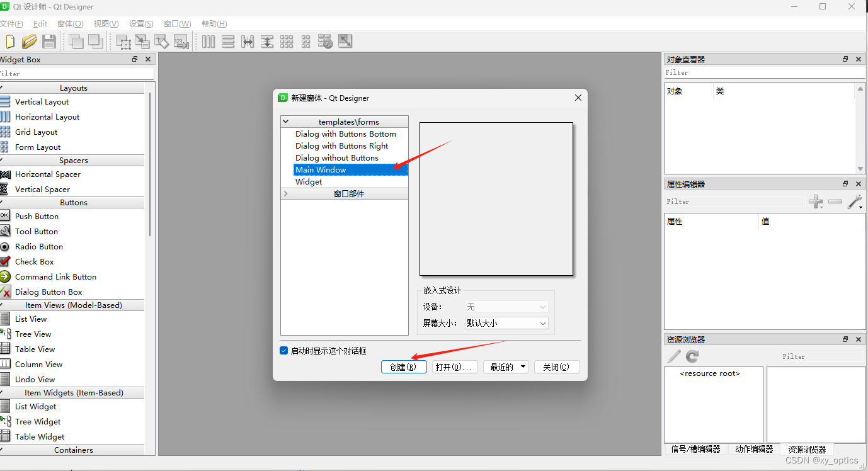Select the Edit Tab Order icon

click(181, 42)
